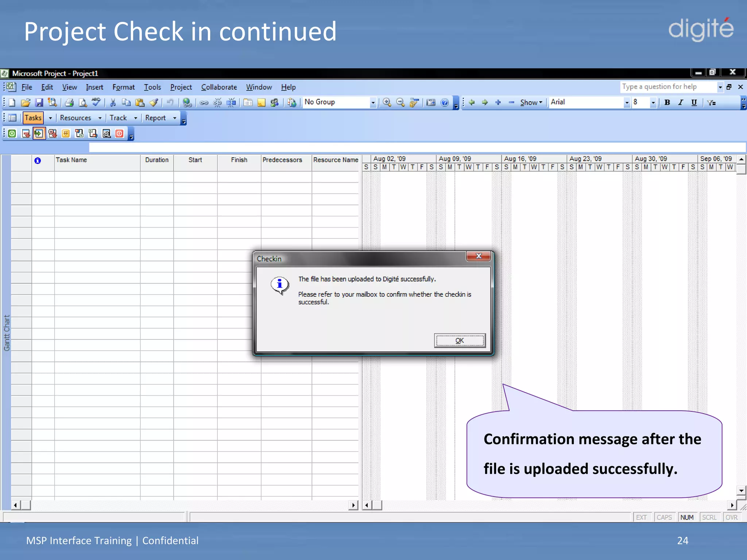747x560 pixels.
Task: Click the Copy Picture camera icon
Action: click(x=431, y=102)
